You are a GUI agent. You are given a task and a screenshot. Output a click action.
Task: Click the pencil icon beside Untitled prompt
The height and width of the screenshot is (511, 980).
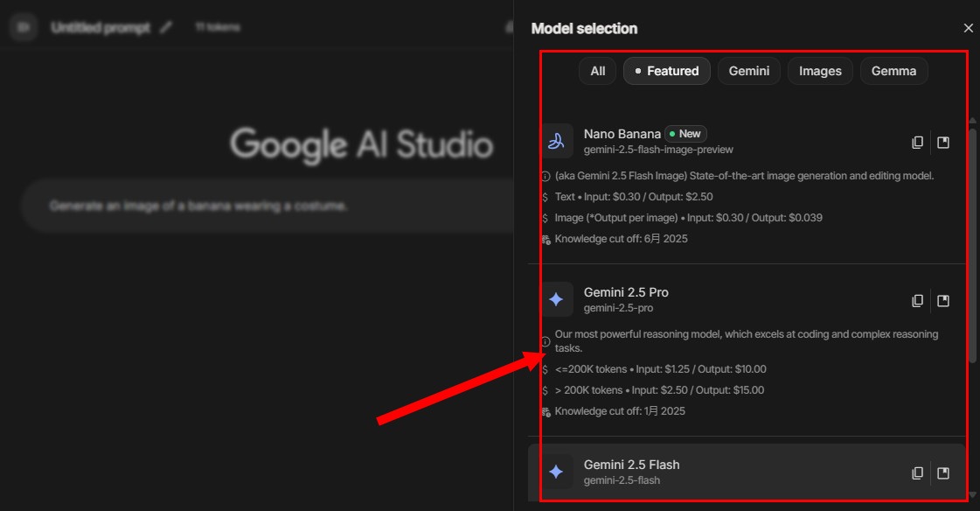167,27
